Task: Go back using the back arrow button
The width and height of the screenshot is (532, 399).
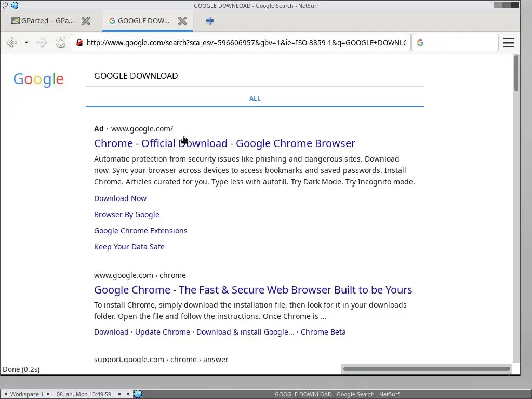Action: (12, 43)
